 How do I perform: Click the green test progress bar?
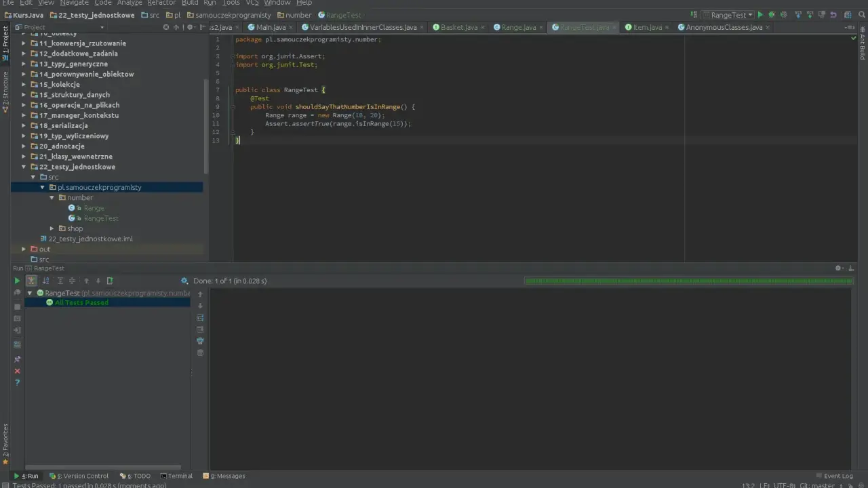[688, 281]
